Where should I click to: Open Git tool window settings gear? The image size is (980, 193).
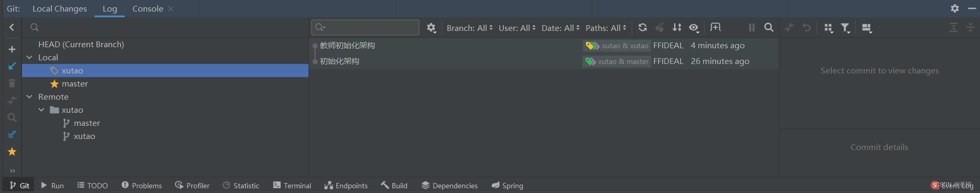(x=955, y=8)
